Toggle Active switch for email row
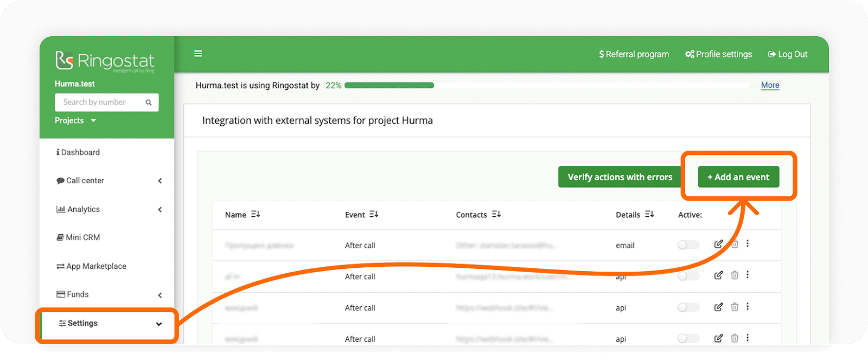 click(688, 245)
